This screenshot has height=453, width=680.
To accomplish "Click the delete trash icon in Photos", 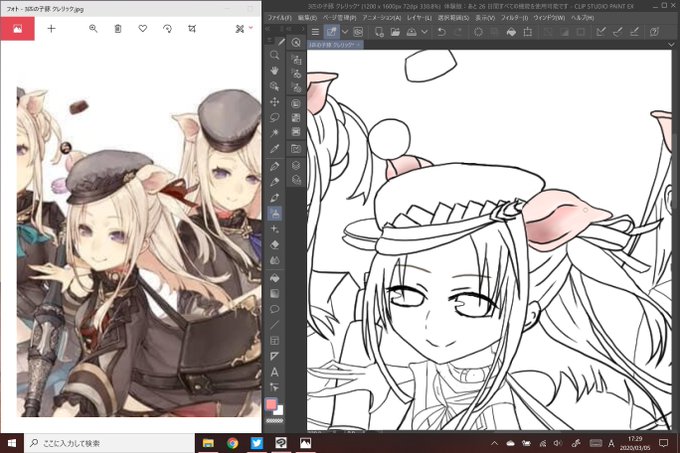I will click(118, 29).
